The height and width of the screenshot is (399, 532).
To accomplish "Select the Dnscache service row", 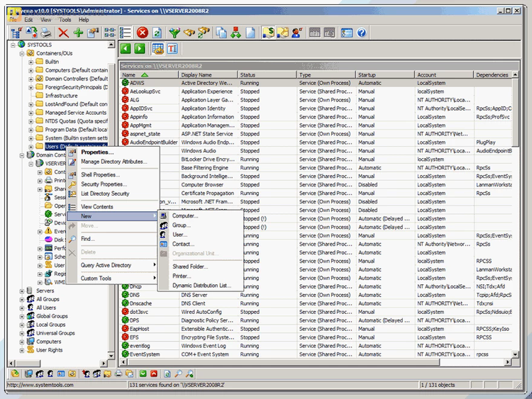I will [316, 303].
